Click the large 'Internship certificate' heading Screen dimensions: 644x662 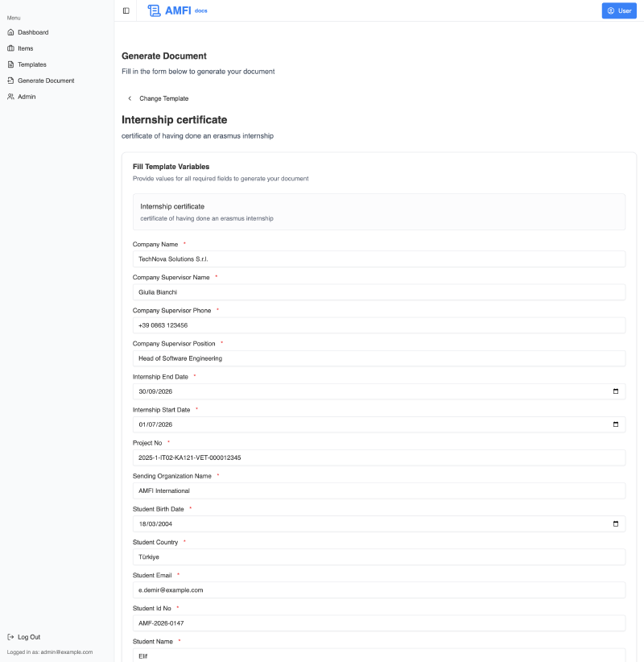175,119
